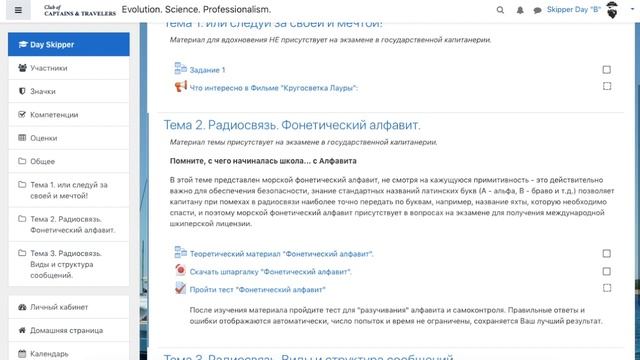Mark Задание 1 as completed
This screenshot has width=640, height=360.
607,70
